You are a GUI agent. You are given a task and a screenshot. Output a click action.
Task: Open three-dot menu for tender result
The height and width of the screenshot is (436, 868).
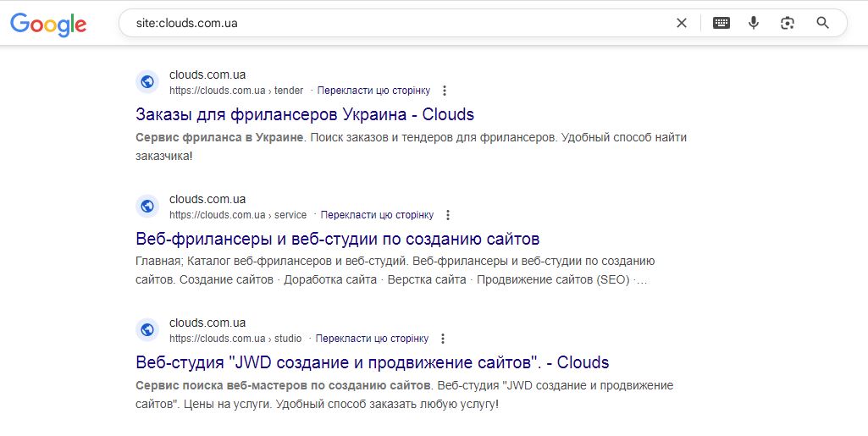click(444, 91)
